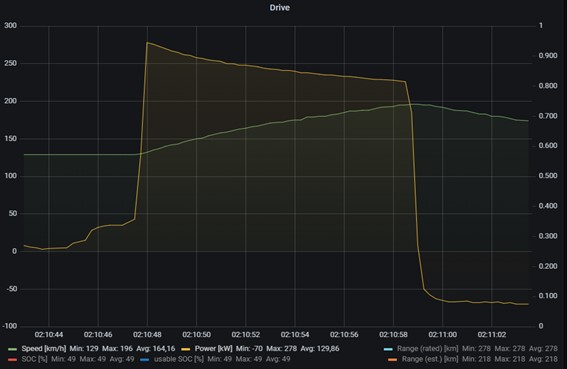The width and height of the screenshot is (567, 369).
Task: Click the 0.500 right axis label
Action: (x=548, y=176)
